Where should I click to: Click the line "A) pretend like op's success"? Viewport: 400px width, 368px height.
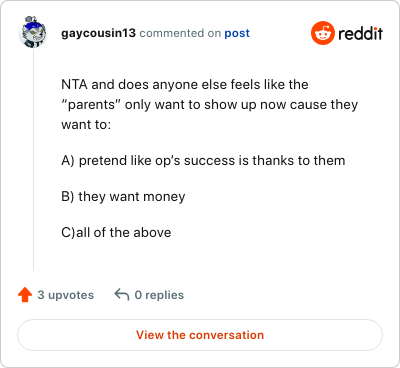coord(203,161)
